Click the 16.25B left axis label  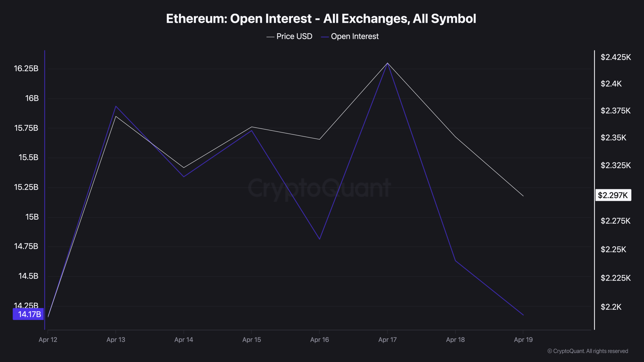pos(26,68)
